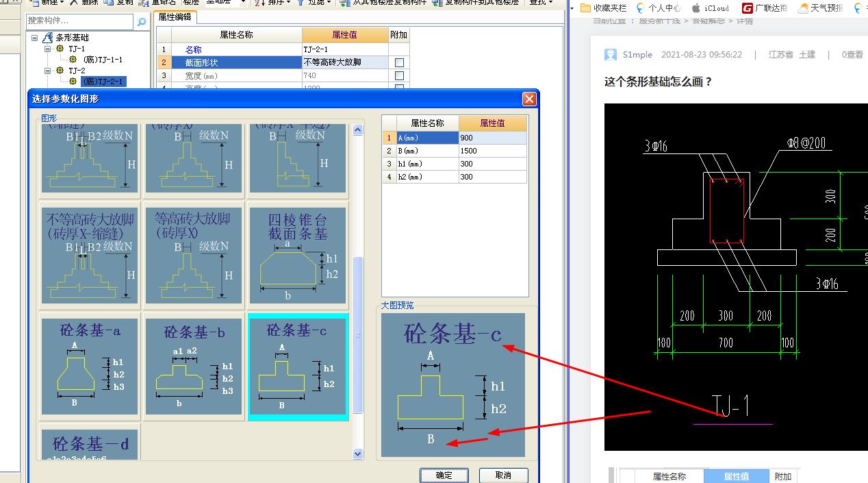Open the 个人中心 bookmark icon
This screenshot has height=483, width=868.
coord(640,8)
